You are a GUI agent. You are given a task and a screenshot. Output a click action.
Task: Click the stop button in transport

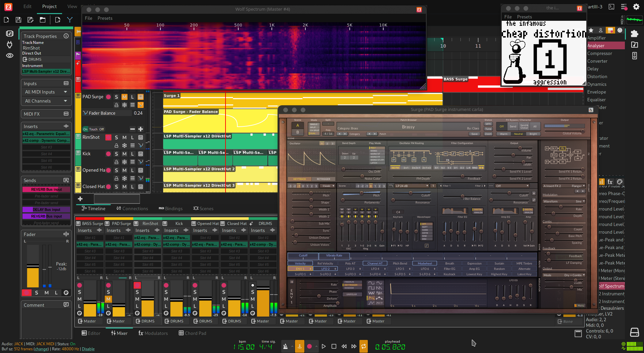[334, 346]
